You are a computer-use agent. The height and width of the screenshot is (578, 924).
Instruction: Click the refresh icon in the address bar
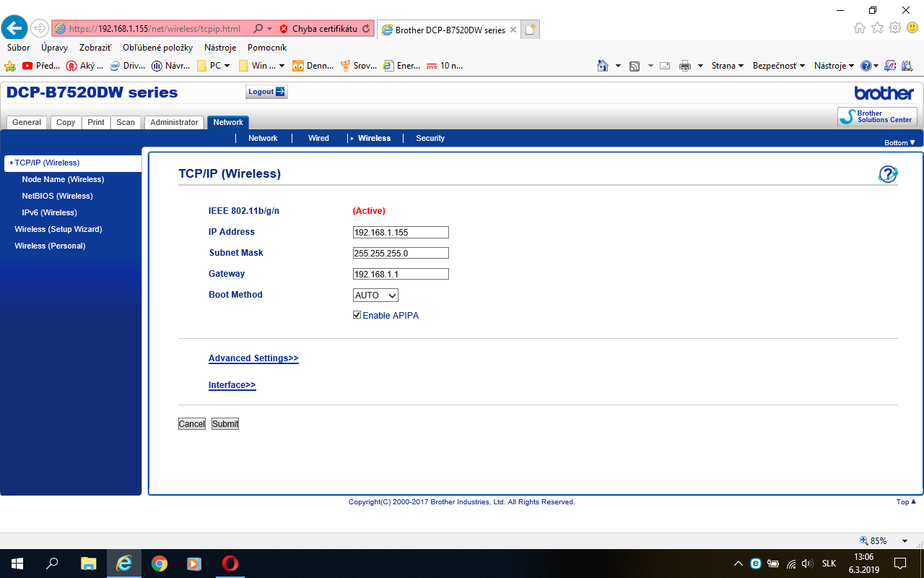[366, 29]
